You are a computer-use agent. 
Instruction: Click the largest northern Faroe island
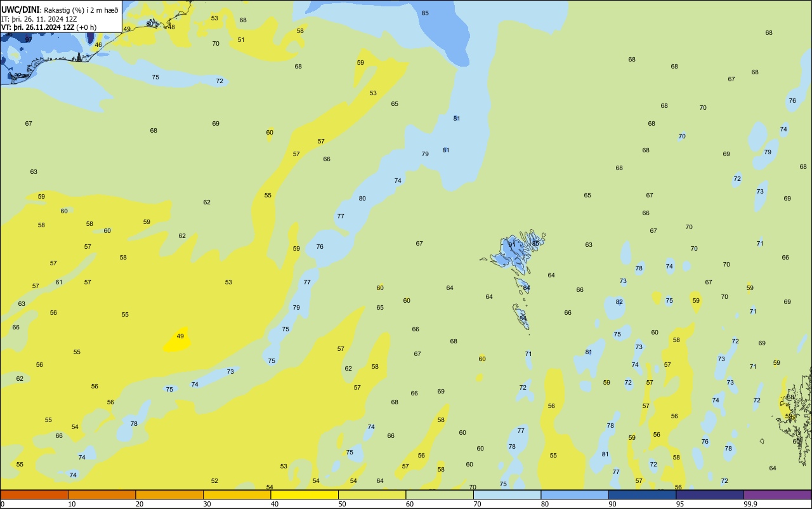pos(511,253)
